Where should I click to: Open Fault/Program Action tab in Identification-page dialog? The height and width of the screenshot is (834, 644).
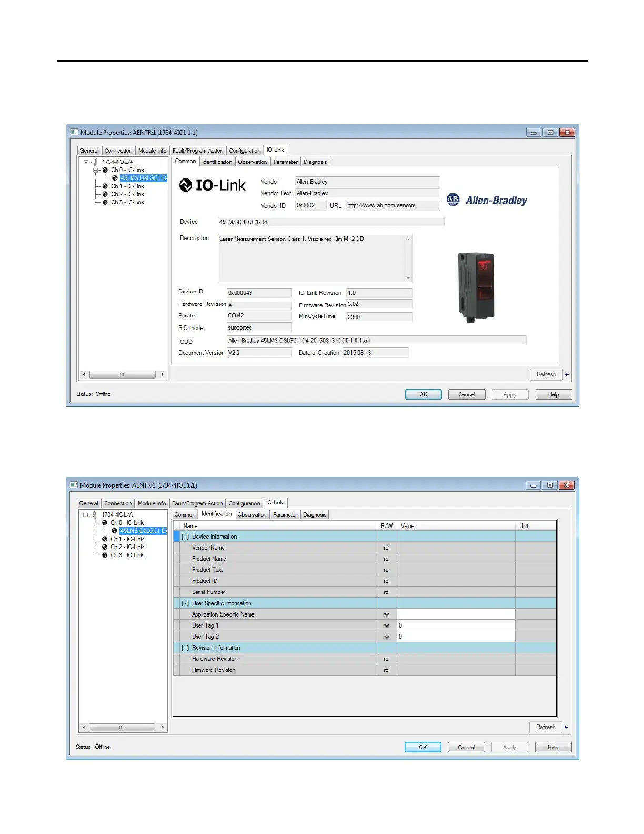click(x=197, y=503)
